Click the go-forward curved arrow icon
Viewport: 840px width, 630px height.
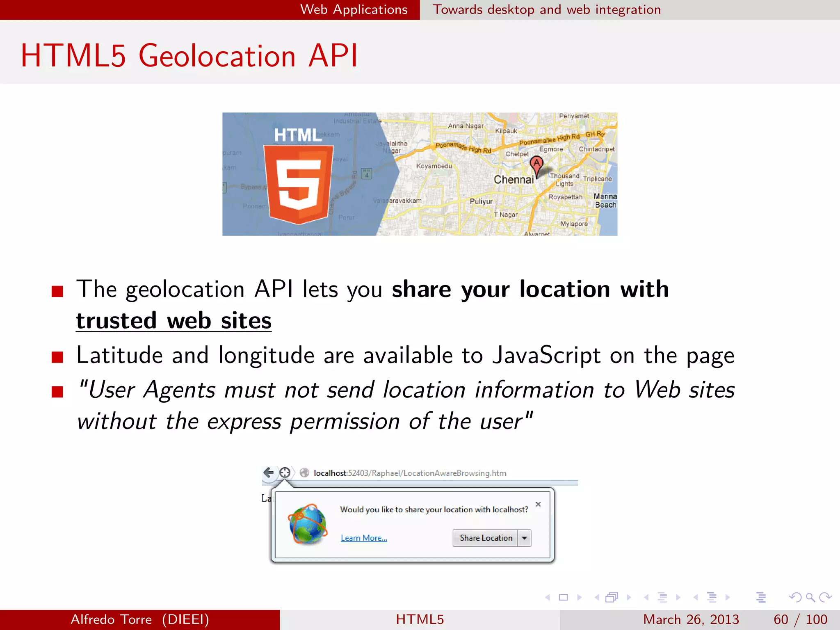coord(825,598)
